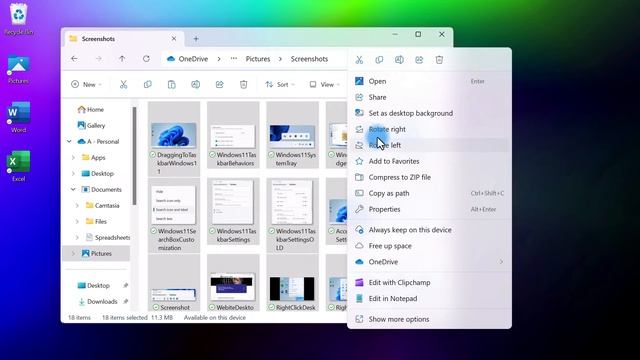Open the View dropdown
The width and height of the screenshot is (640, 360).
click(x=324, y=84)
